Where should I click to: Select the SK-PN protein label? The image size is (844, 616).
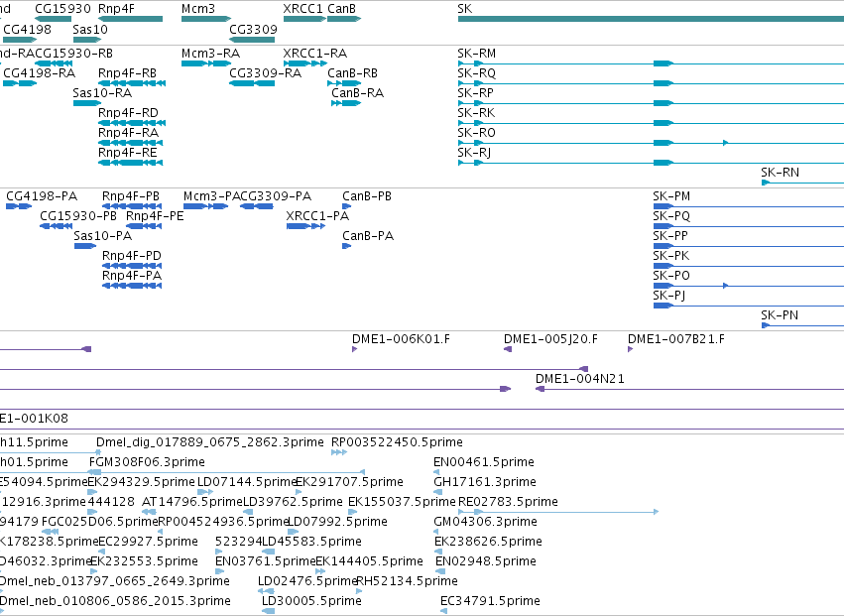pyautogui.click(x=780, y=316)
